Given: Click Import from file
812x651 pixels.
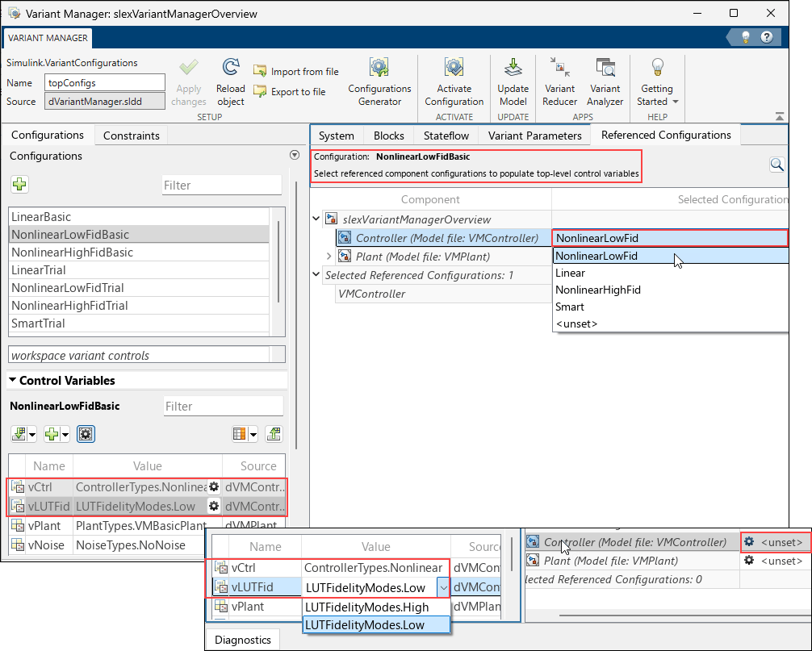Looking at the screenshot, I should point(296,72).
